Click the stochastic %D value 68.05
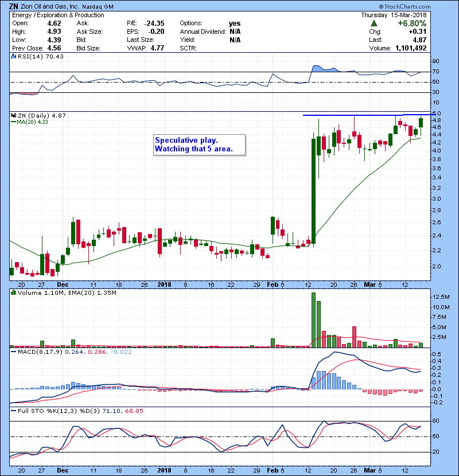The height and width of the screenshot is (476, 459). [x=134, y=411]
